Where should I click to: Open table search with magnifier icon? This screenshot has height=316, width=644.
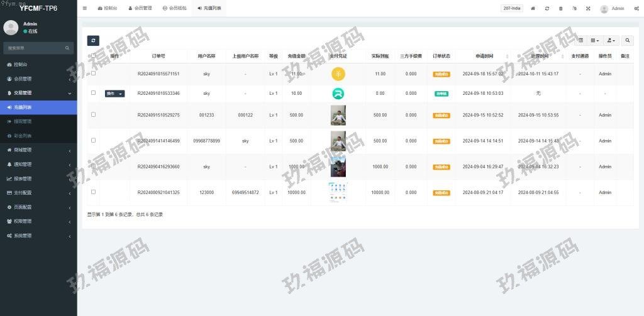(x=628, y=40)
